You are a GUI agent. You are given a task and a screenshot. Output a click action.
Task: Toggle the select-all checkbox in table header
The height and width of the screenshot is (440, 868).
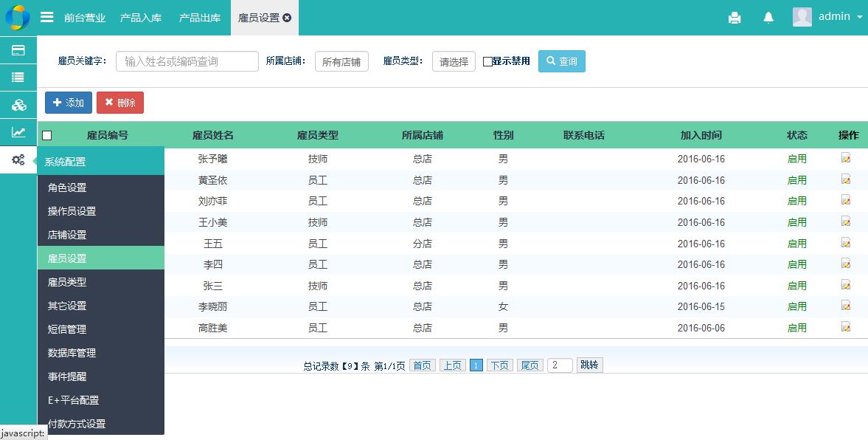tap(47, 135)
